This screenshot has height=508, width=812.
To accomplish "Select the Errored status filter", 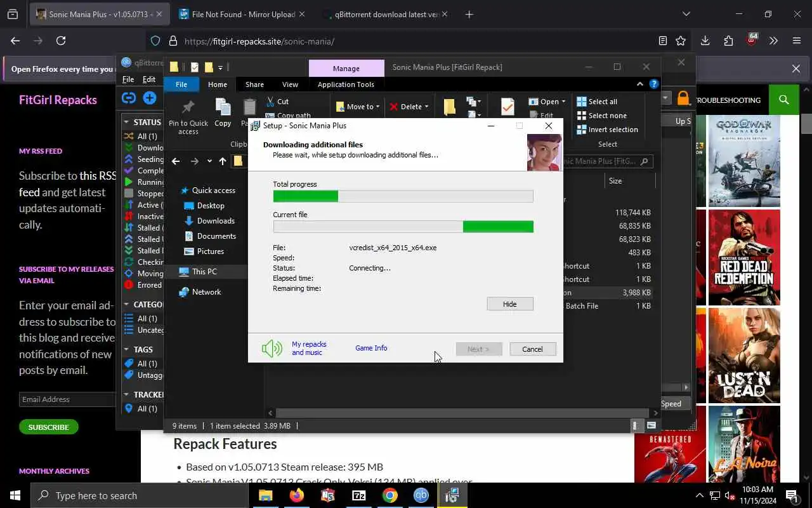I will [143, 285].
